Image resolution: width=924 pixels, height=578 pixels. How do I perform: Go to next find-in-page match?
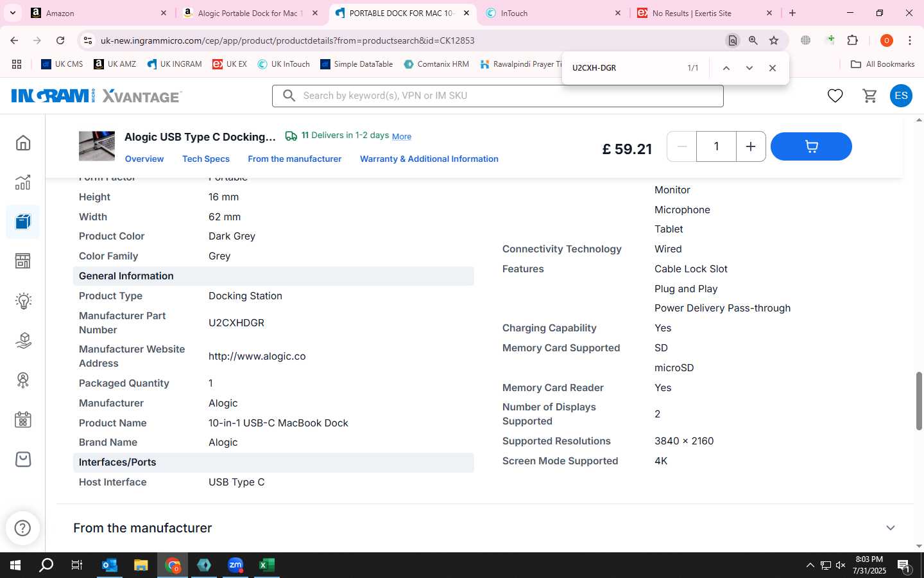[749, 68]
